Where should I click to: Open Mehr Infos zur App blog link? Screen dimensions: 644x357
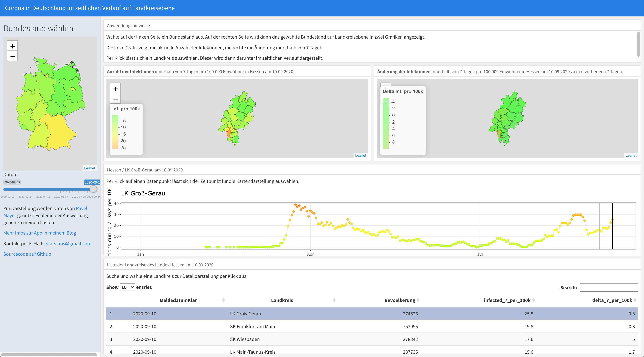click(x=40, y=233)
